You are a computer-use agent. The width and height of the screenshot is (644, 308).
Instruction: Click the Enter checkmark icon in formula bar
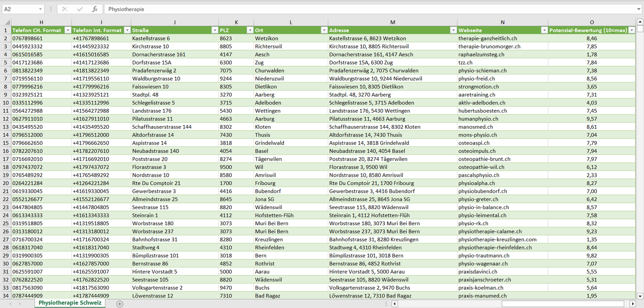[x=80, y=9]
